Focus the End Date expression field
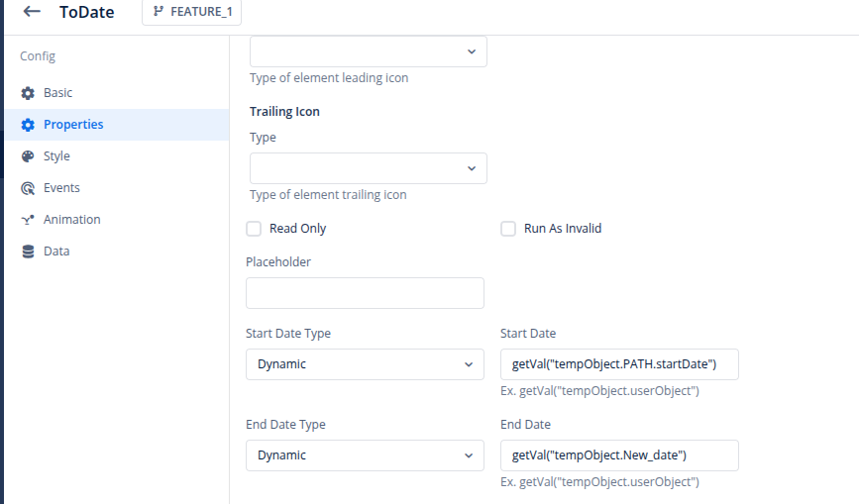The image size is (859, 504). click(619, 455)
